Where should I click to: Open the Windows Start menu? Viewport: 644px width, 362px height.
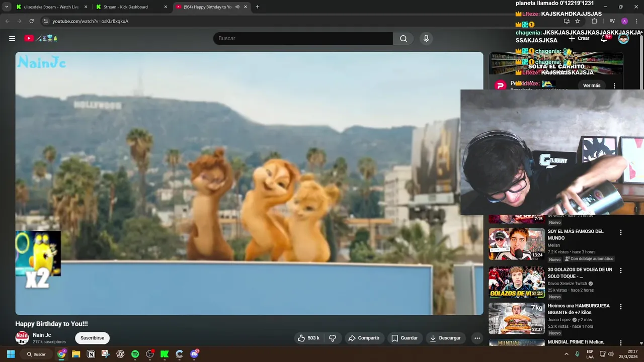point(11,354)
